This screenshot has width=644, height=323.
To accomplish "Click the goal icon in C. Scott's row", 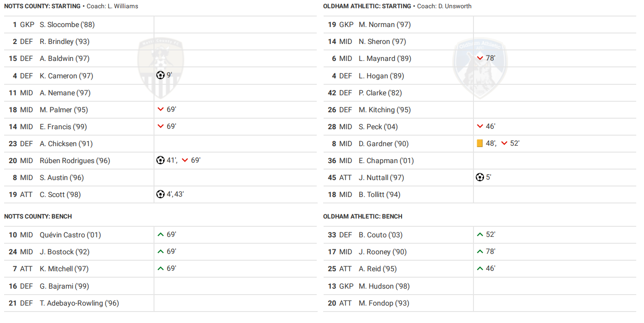I will [x=160, y=194].
